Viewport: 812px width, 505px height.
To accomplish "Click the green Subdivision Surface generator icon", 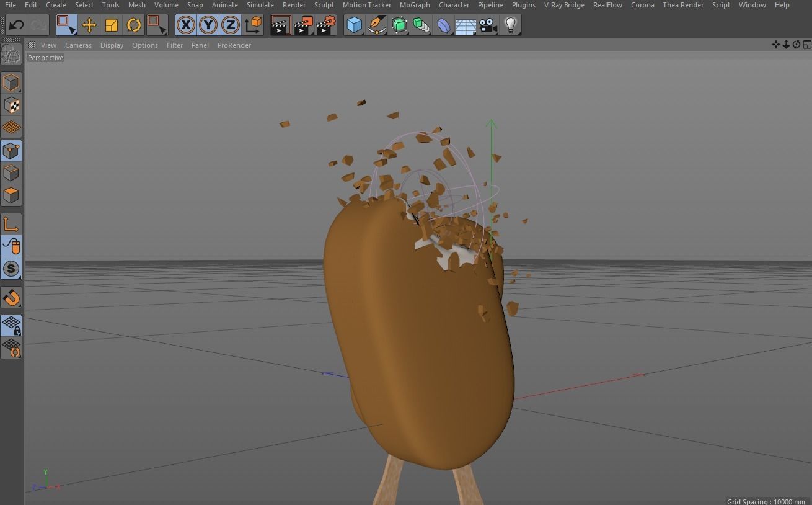I will click(x=399, y=25).
